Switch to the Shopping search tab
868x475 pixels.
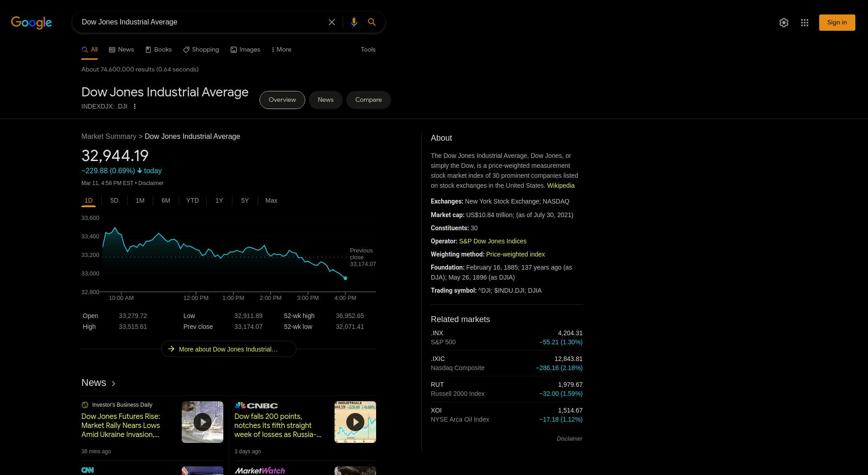[x=201, y=50]
